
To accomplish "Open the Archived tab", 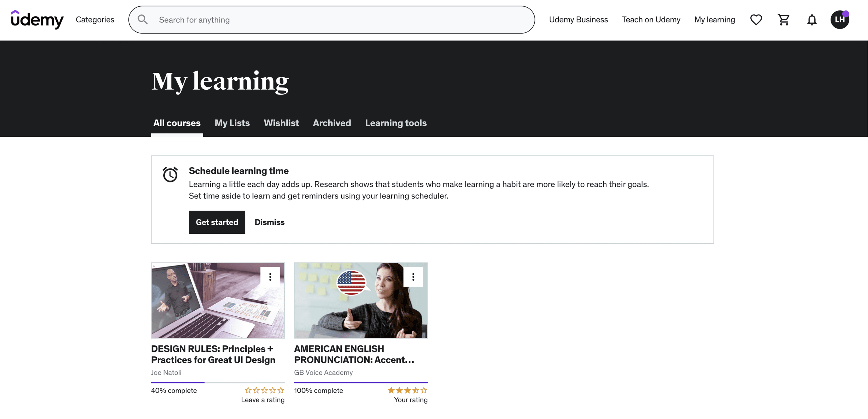I will coord(332,123).
